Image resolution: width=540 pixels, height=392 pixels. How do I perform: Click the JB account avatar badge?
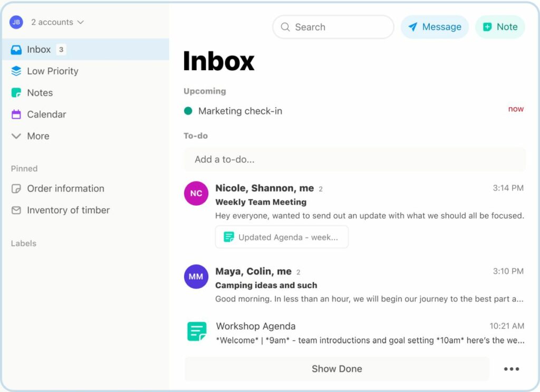(x=15, y=22)
